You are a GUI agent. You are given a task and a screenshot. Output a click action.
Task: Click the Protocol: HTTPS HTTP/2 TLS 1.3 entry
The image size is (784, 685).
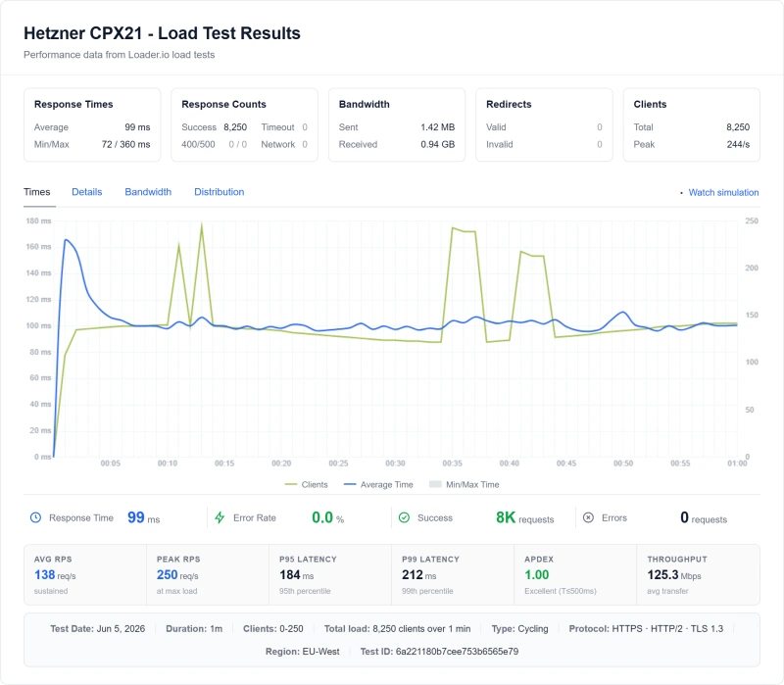pyautogui.click(x=646, y=628)
